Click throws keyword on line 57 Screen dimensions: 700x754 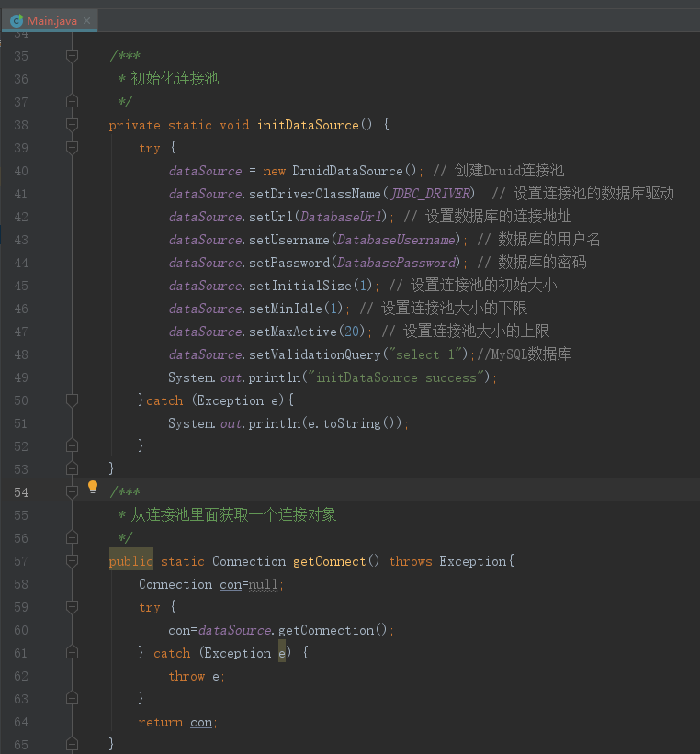[411, 561]
